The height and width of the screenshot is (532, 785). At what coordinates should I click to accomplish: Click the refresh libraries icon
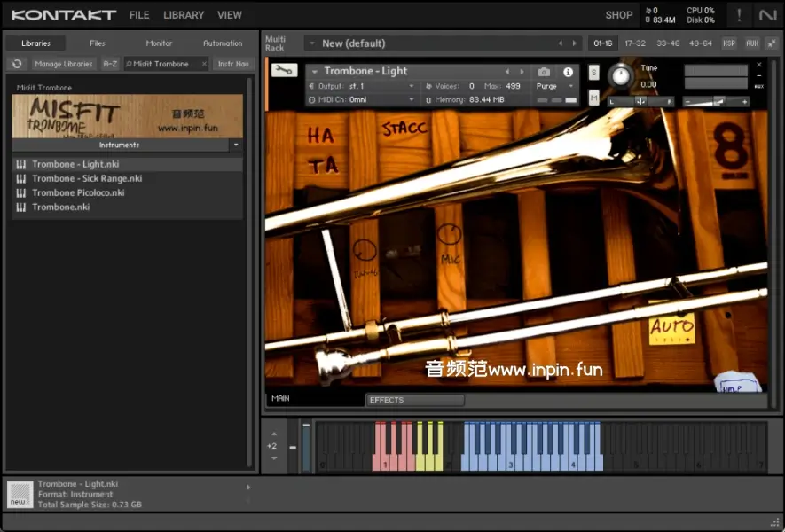[x=17, y=64]
